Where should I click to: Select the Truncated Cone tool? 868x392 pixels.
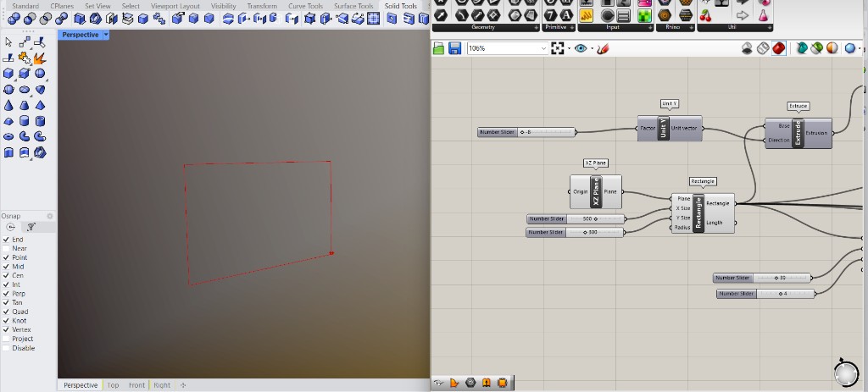point(25,106)
